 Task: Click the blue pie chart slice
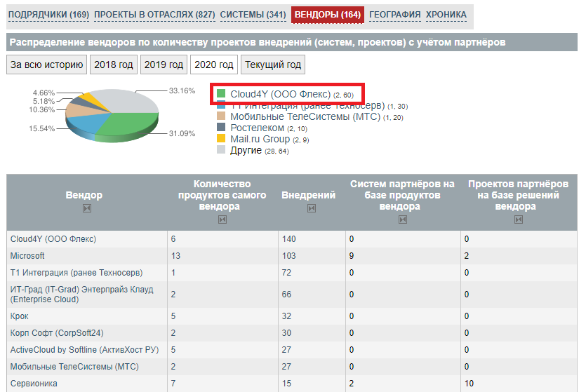pyautogui.click(x=87, y=122)
